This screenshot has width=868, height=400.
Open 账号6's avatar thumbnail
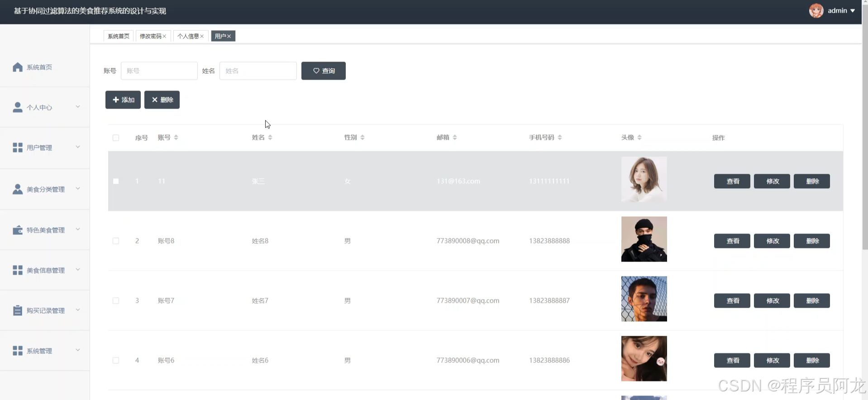[644, 358]
